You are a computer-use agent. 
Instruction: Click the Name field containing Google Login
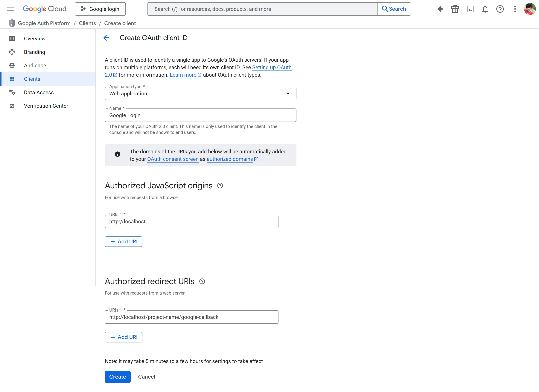point(200,115)
